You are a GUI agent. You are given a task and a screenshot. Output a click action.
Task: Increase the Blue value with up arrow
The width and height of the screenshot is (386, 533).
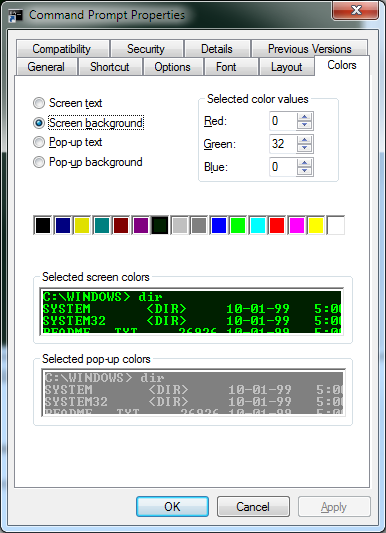[x=304, y=163]
